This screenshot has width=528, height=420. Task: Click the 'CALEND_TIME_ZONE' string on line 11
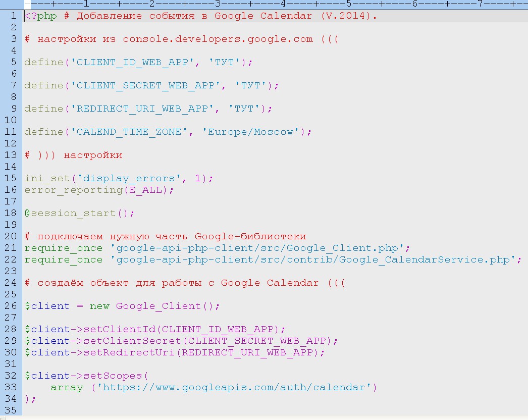[x=129, y=132]
